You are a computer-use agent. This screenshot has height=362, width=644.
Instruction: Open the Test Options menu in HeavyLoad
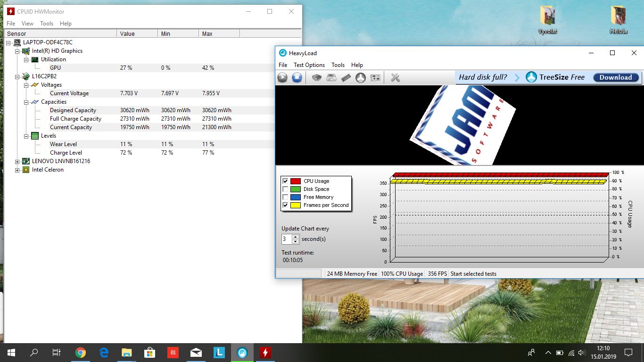tap(309, 65)
